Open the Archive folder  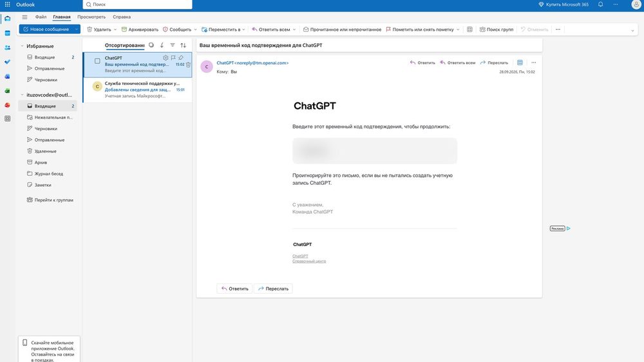[48, 162]
